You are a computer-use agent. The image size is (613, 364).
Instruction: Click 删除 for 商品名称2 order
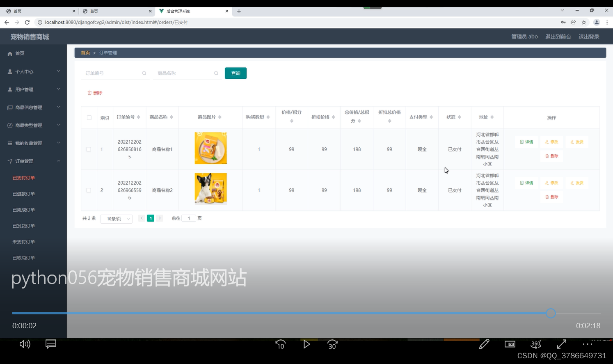coord(551,197)
